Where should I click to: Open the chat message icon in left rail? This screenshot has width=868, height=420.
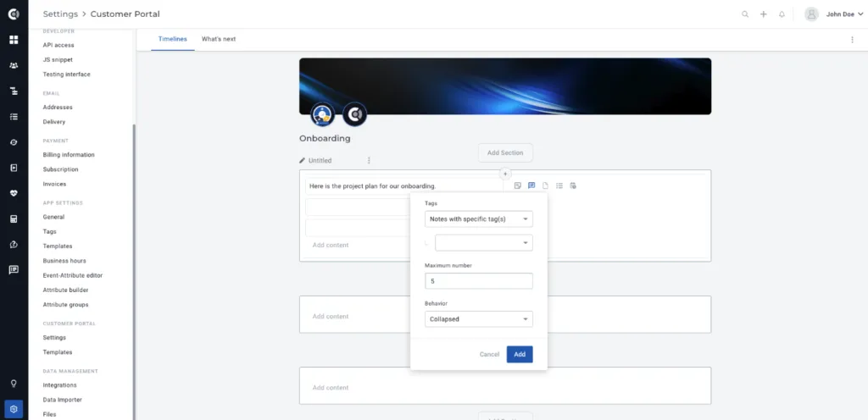[14, 269]
